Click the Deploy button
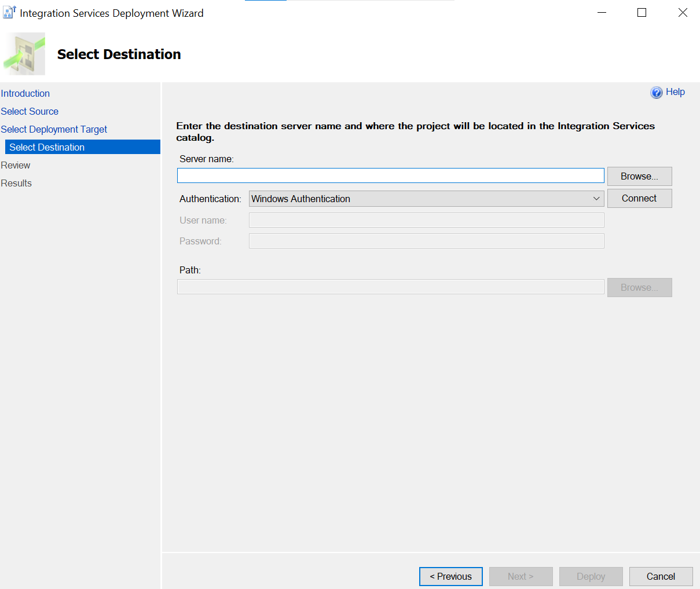This screenshot has height=589, width=700. (591, 576)
